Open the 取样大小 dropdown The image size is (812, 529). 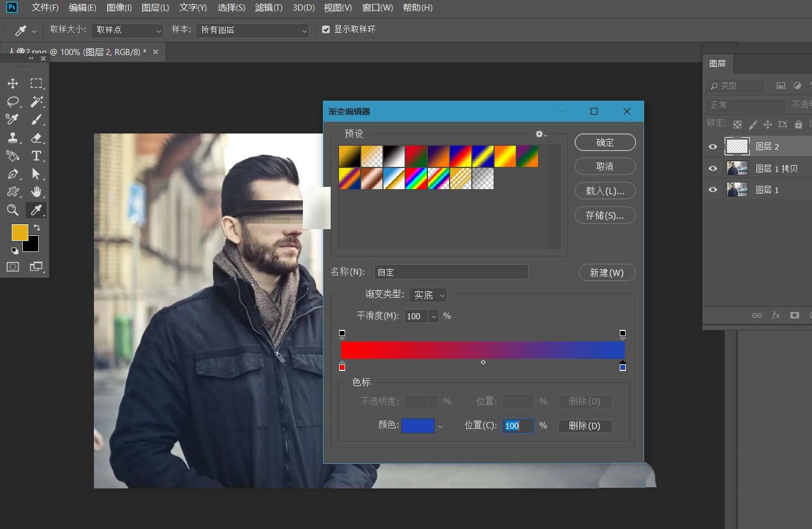tap(128, 30)
